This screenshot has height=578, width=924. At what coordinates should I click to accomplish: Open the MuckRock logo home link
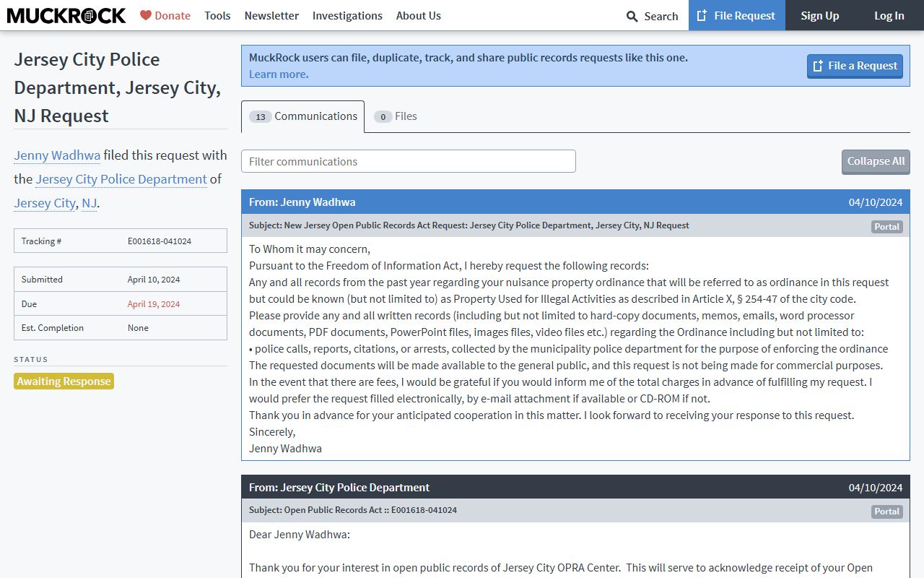[66, 15]
